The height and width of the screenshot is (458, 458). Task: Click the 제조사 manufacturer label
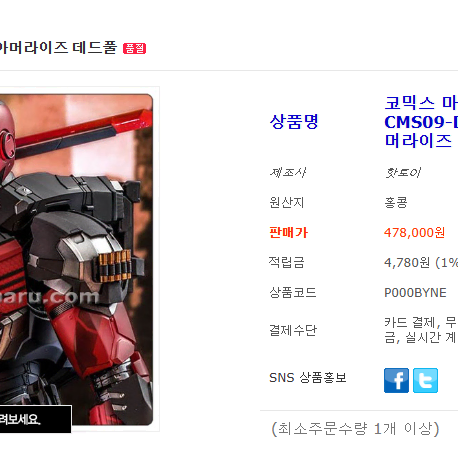click(x=288, y=172)
